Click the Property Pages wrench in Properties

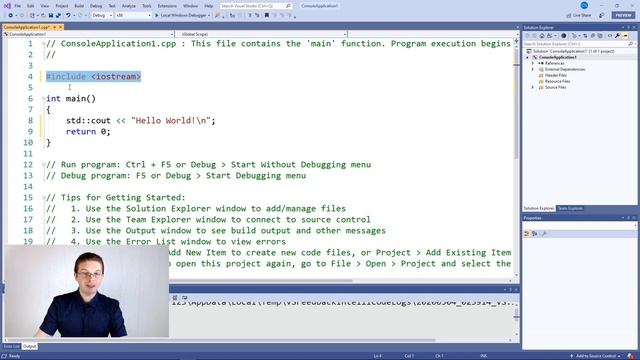coord(544,234)
